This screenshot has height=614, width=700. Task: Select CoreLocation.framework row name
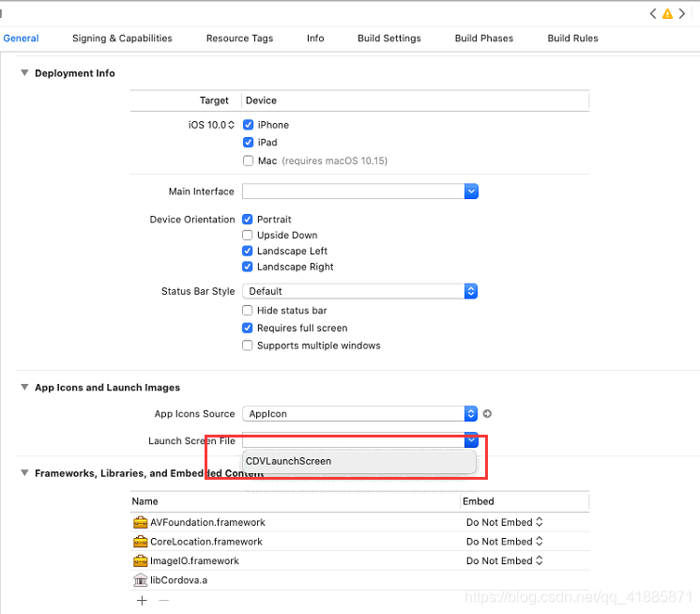[206, 541]
